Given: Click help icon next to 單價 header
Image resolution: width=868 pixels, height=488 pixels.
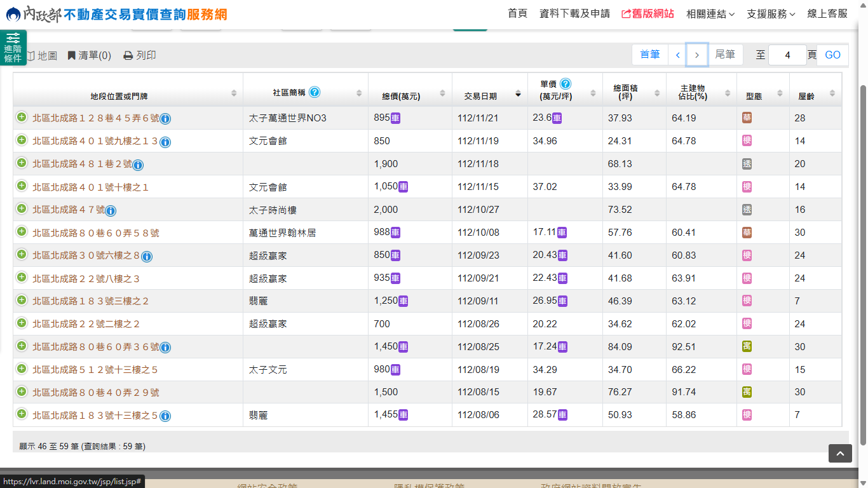Looking at the screenshot, I should pos(566,84).
